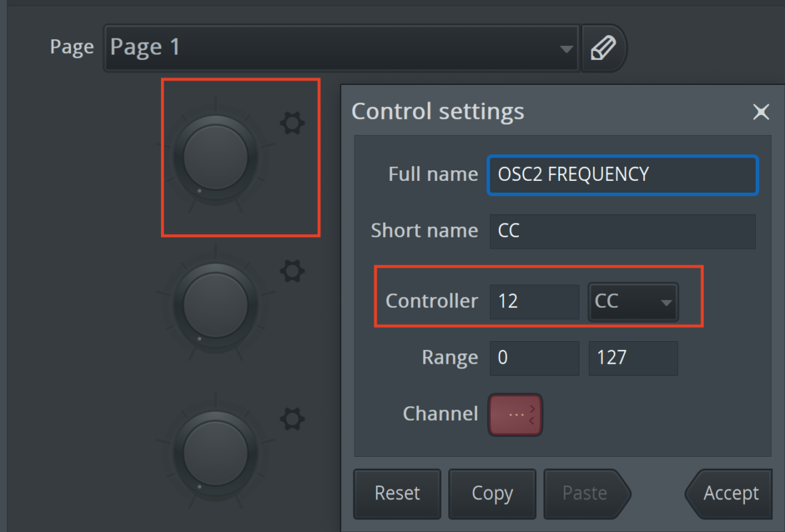Expand the CC controller type dropdown
Image resolution: width=785 pixels, height=532 pixels.
click(633, 302)
